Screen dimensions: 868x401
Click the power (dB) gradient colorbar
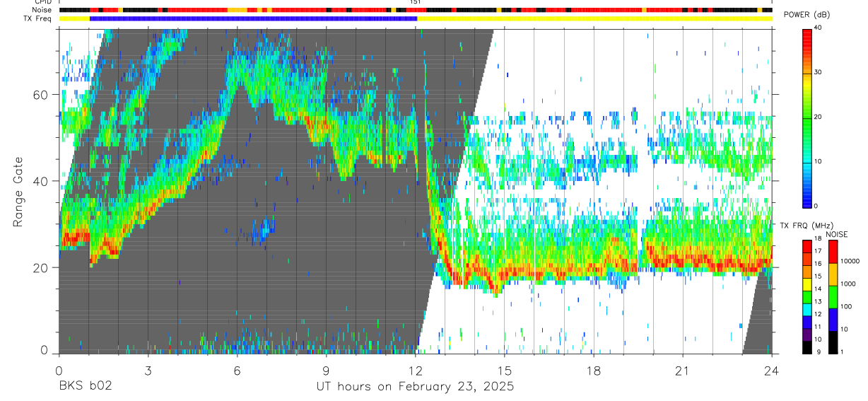pos(807,117)
